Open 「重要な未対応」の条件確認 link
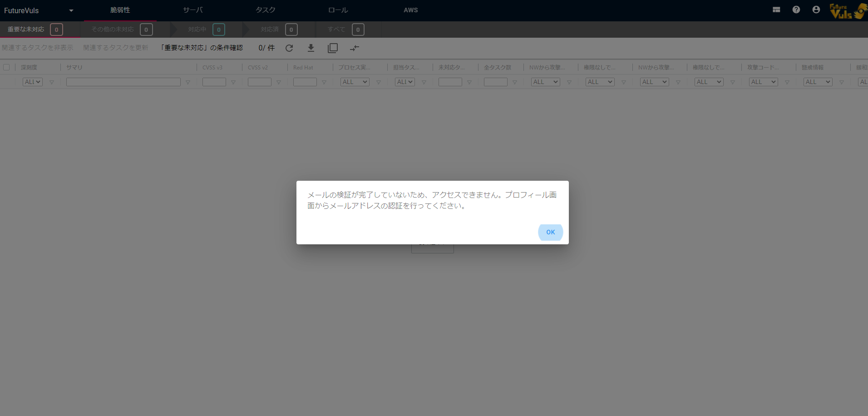The image size is (868, 416). click(202, 48)
